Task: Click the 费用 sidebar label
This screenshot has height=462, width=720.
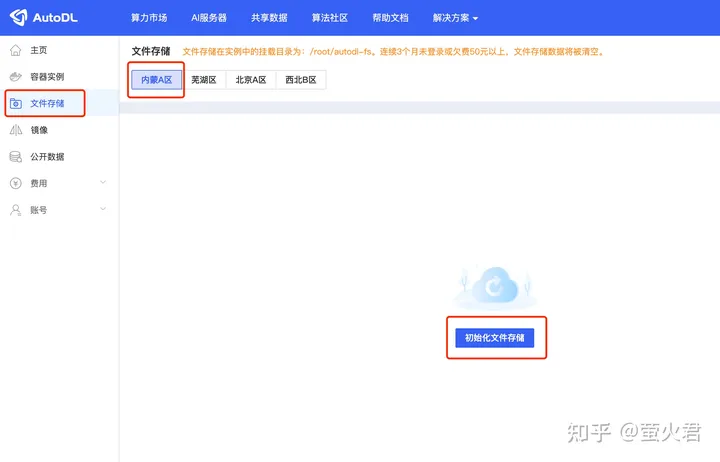Action: click(x=39, y=183)
